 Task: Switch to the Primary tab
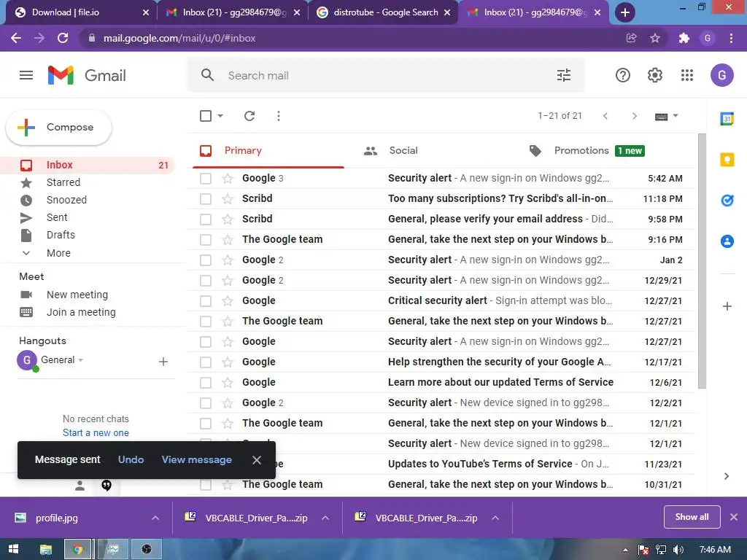coord(268,150)
